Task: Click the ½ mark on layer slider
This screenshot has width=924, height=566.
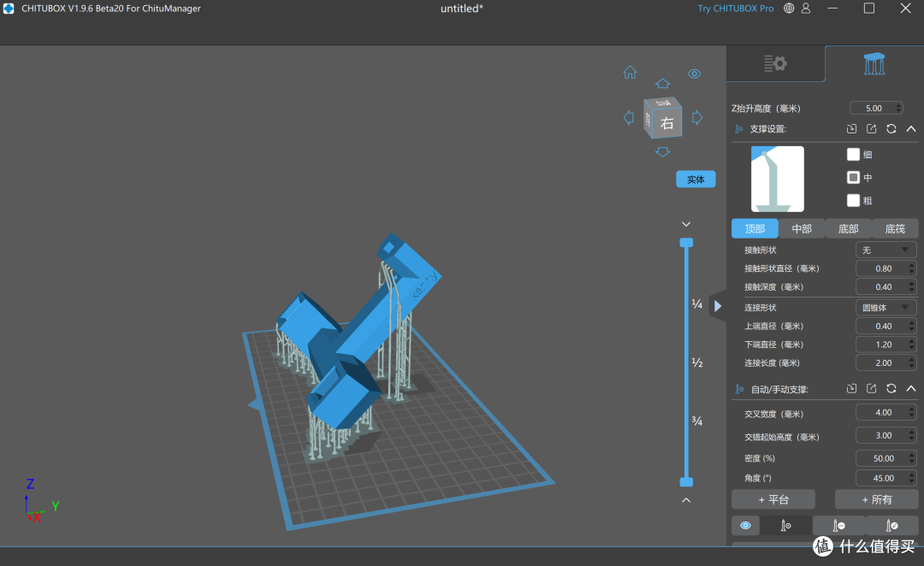Action: pyautogui.click(x=697, y=363)
